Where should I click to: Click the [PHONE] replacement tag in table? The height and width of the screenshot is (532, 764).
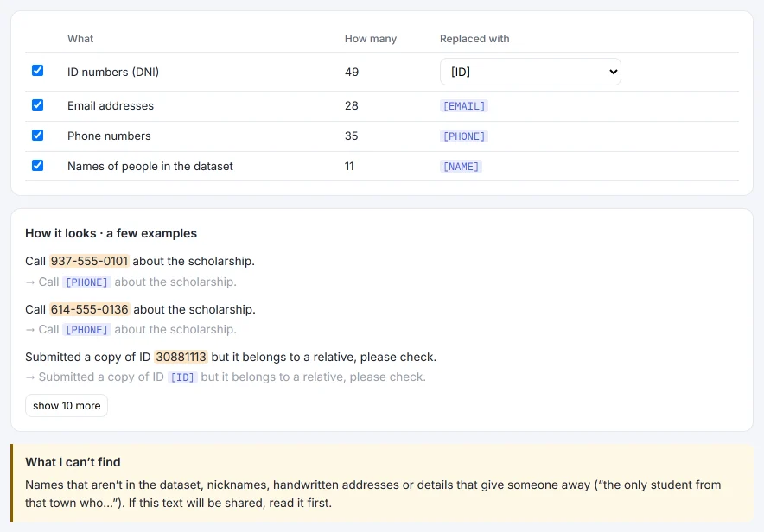click(464, 136)
